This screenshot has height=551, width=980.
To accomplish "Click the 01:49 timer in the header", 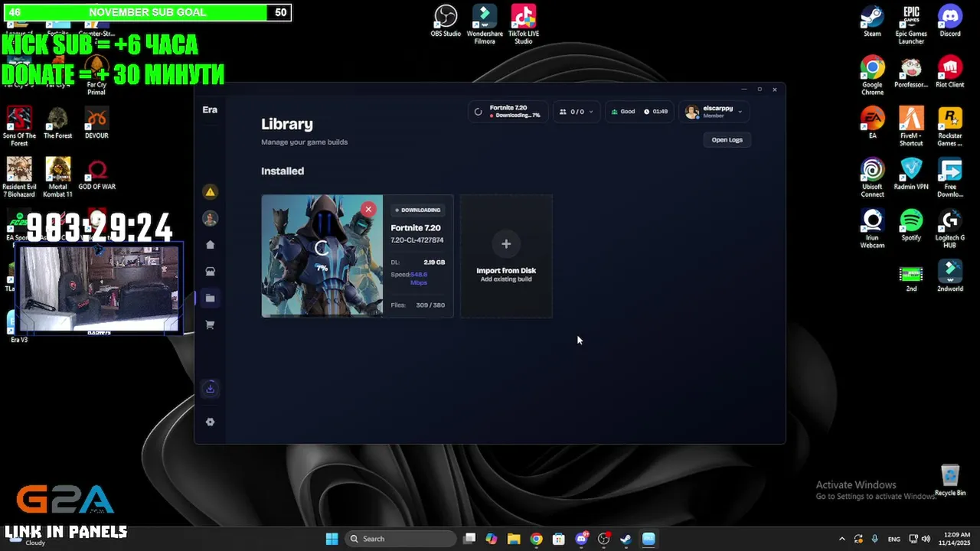I will click(x=656, y=112).
